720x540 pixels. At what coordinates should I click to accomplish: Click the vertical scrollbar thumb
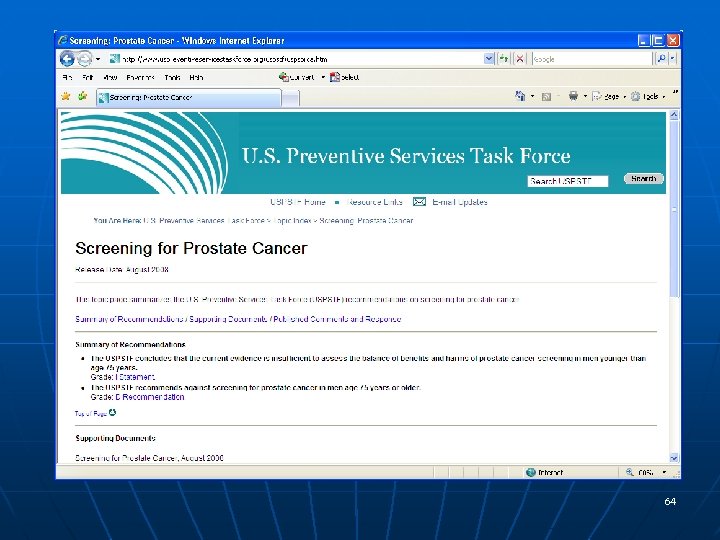[x=674, y=209]
